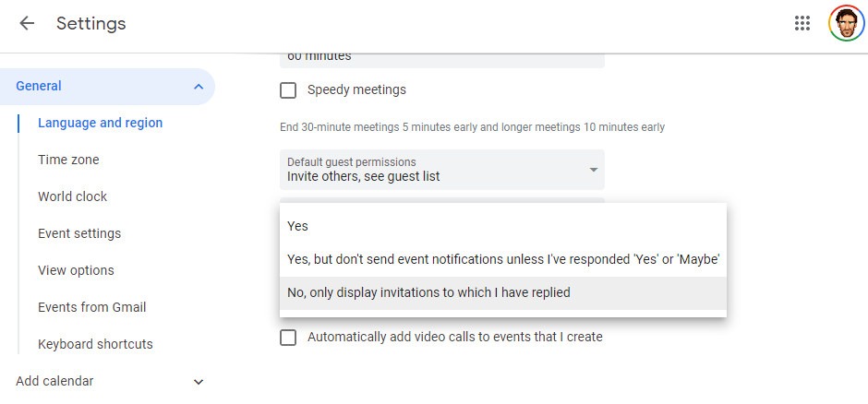Collapse the General section chevron
Image resolution: width=868 pixels, height=404 pixels.
pyautogui.click(x=199, y=86)
